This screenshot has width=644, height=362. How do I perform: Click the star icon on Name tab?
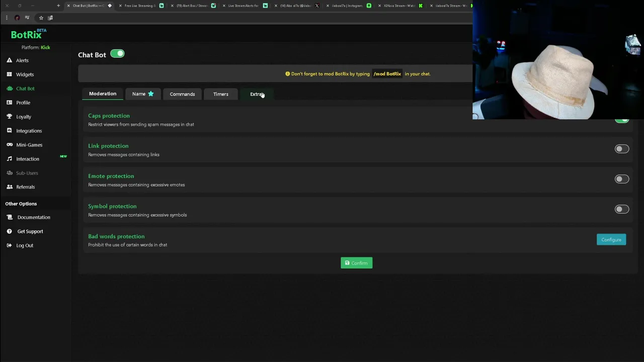(x=150, y=94)
